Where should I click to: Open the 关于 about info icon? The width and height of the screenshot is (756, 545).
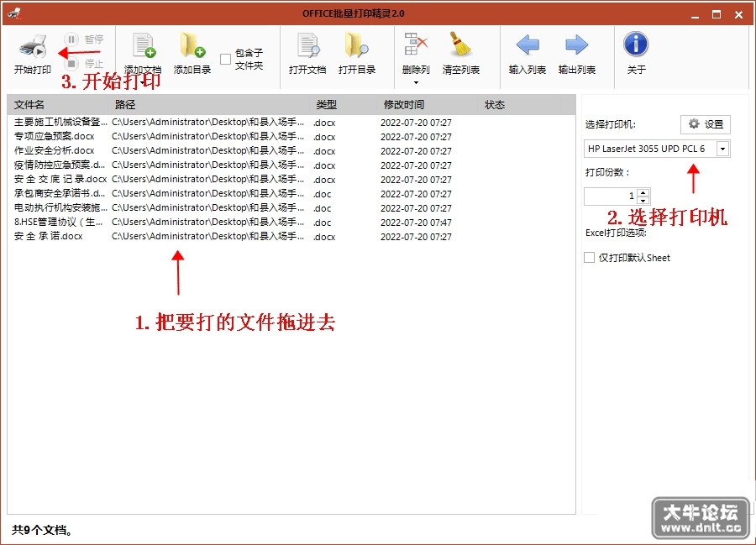[636, 45]
